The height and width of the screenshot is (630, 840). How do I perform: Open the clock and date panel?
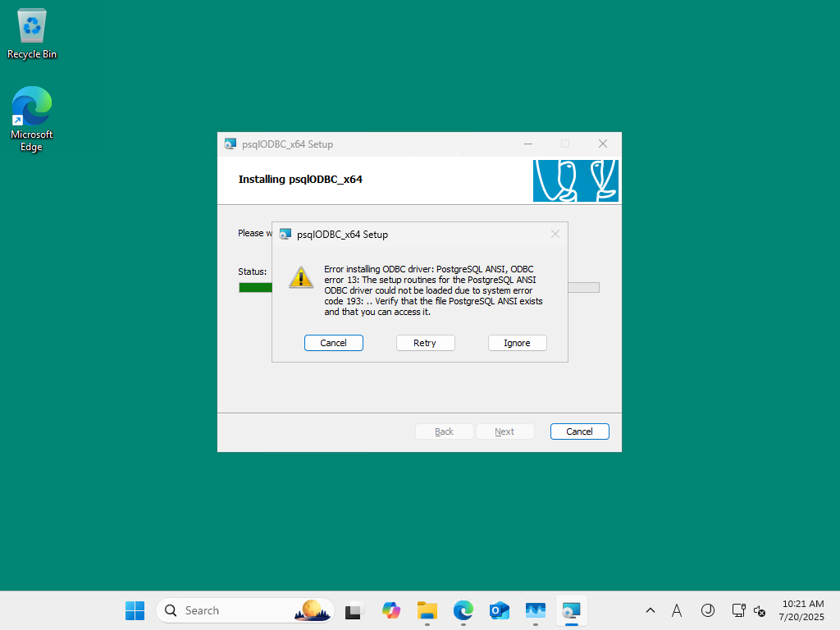coord(801,610)
